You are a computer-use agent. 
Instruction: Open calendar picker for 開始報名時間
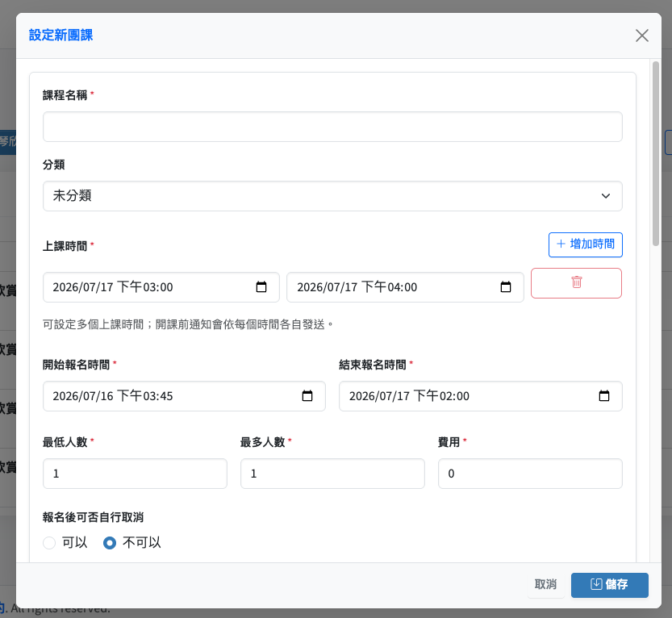point(307,396)
